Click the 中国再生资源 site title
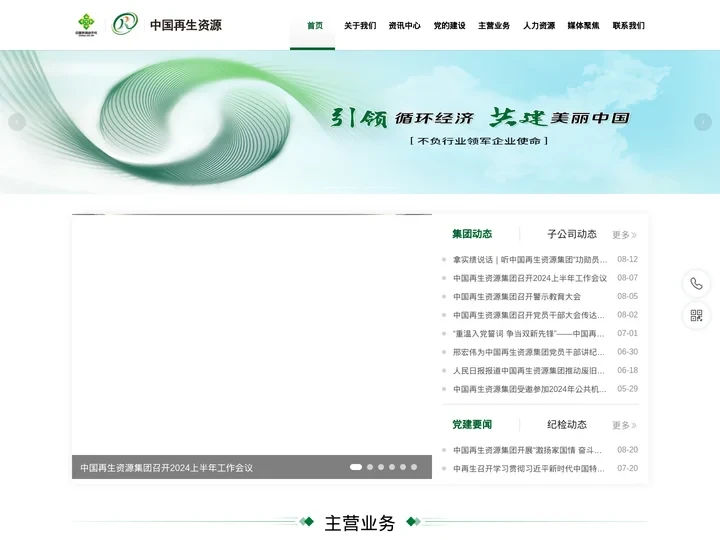Viewport: 720px width, 540px height. tap(186, 25)
